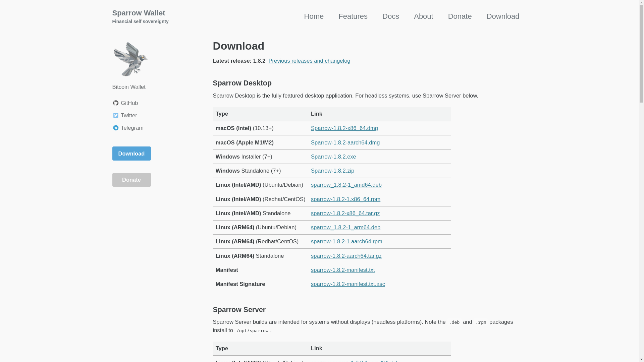Get the sparrow_1.8.2-1_amd64.deb package
This screenshot has height=362, width=644.
pyautogui.click(x=346, y=185)
